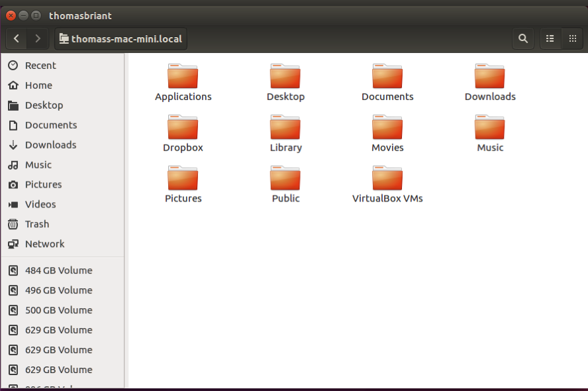
Task: Open the Applications folder
Action: (183, 83)
